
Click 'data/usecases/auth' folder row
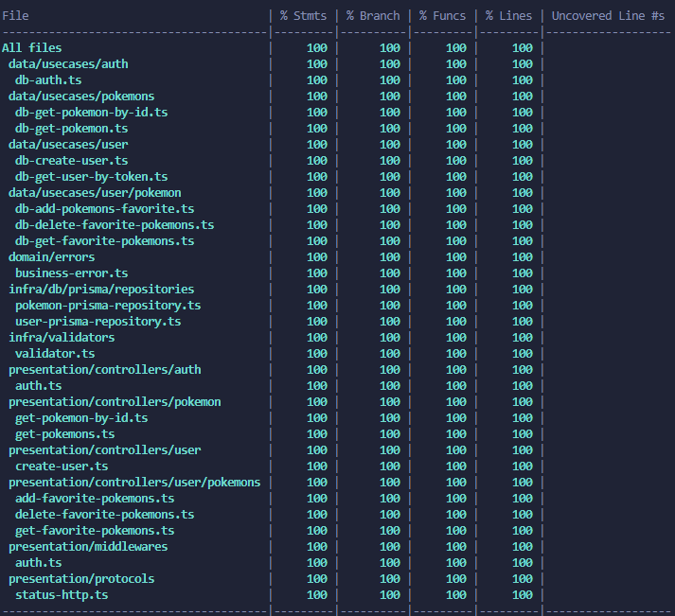coord(68,64)
